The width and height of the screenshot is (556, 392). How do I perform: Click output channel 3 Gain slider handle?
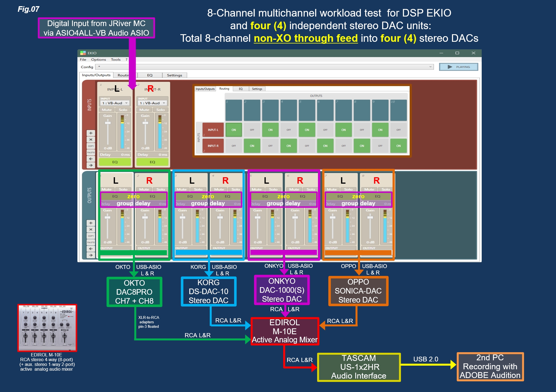(183, 217)
